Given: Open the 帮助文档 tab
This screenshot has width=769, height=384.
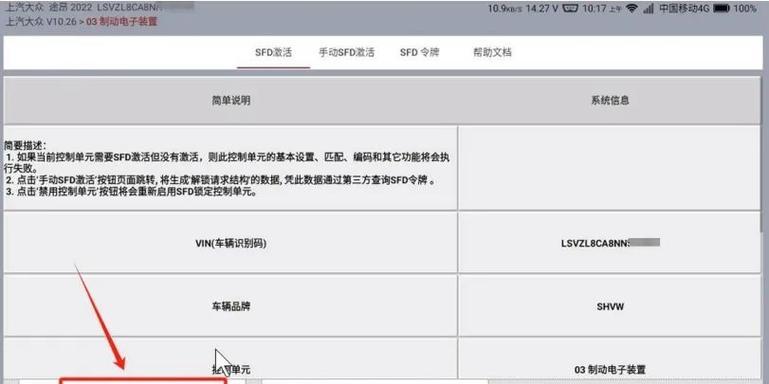Looking at the screenshot, I should pyautogui.click(x=492, y=52).
